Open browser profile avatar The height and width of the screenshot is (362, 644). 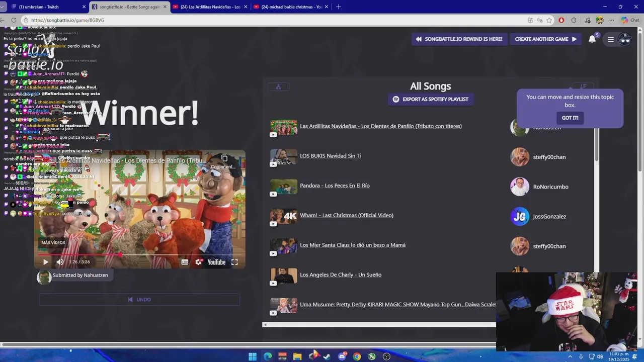tap(600, 20)
